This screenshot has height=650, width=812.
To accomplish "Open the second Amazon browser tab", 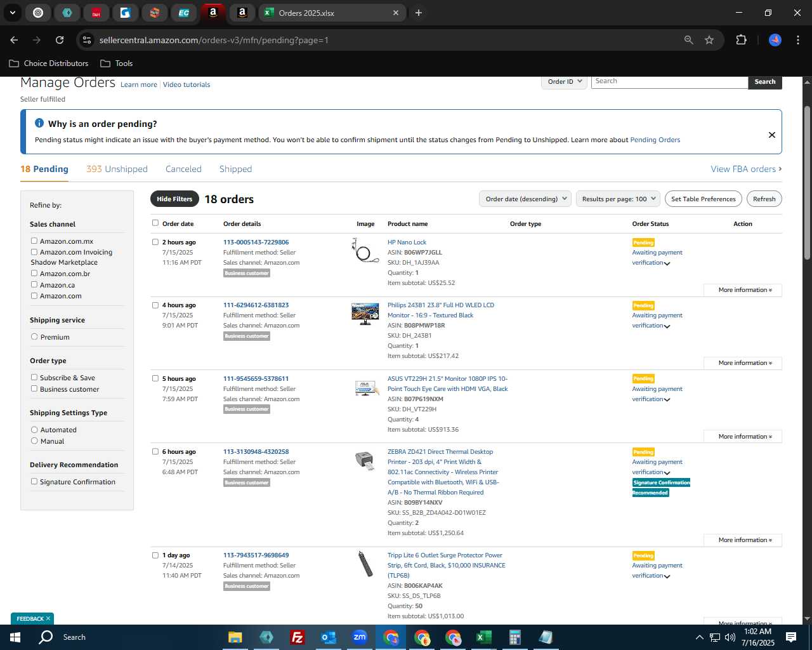I will pyautogui.click(x=242, y=13).
